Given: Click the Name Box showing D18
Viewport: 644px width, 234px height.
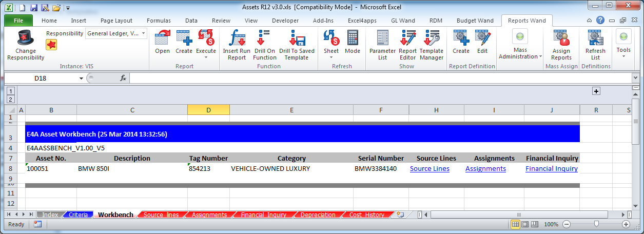Looking at the screenshot, I should tap(41, 78).
